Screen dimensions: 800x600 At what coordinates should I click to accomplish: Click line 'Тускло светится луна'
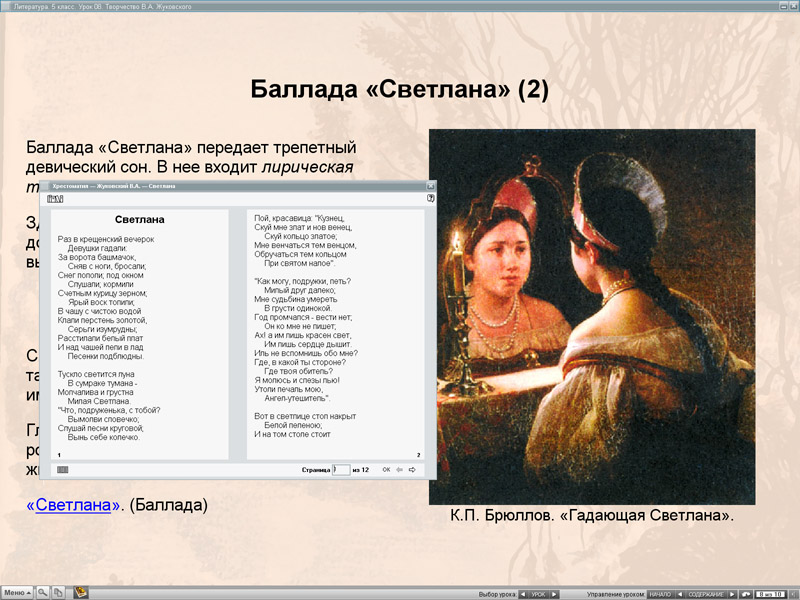[x=96, y=374]
